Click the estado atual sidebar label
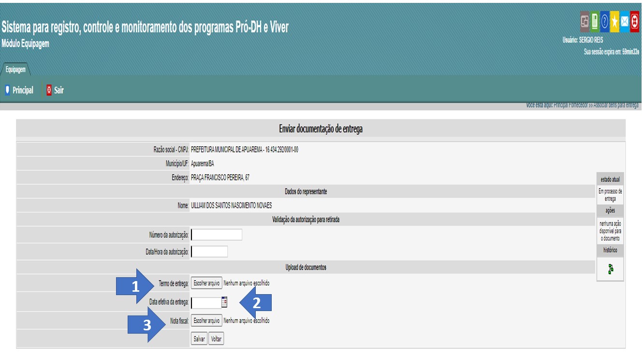 (610, 180)
